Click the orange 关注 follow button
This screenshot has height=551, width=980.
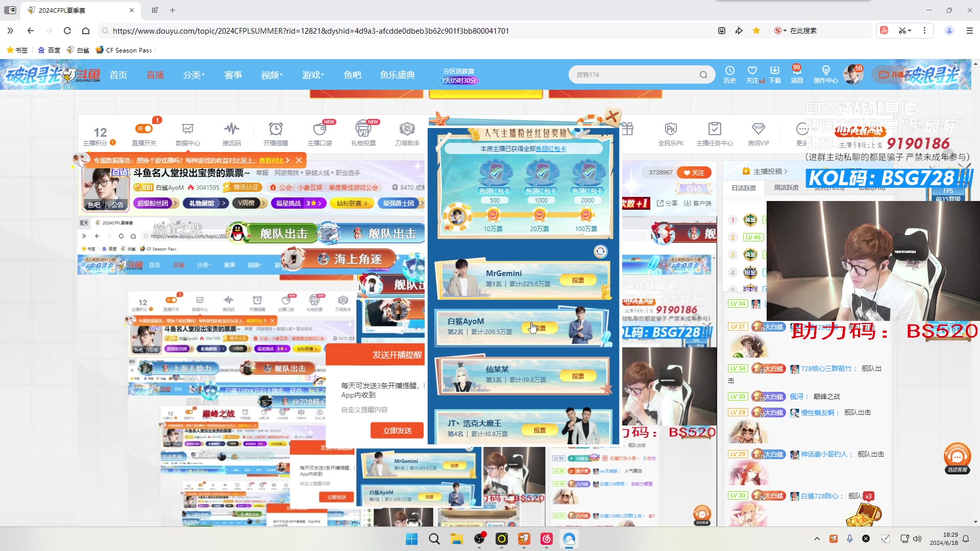pyautogui.click(x=694, y=172)
